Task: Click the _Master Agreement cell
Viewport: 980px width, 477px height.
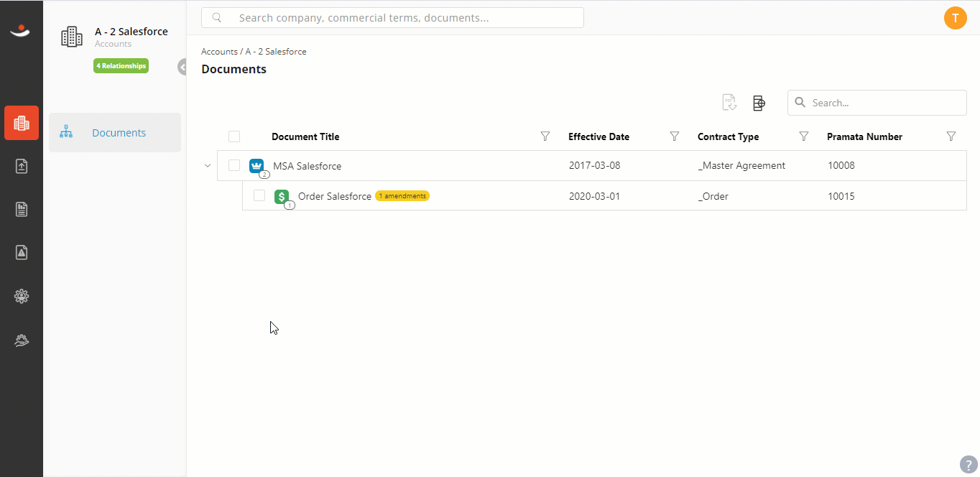Action: point(741,166)
